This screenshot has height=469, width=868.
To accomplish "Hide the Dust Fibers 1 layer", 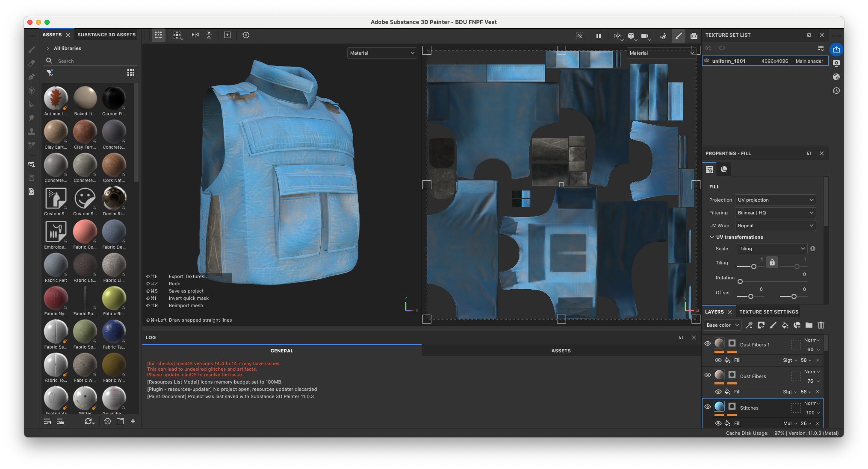I will [x=708, y=343].
